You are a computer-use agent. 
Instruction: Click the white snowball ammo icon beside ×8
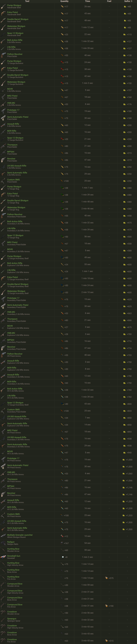(63, 557)
